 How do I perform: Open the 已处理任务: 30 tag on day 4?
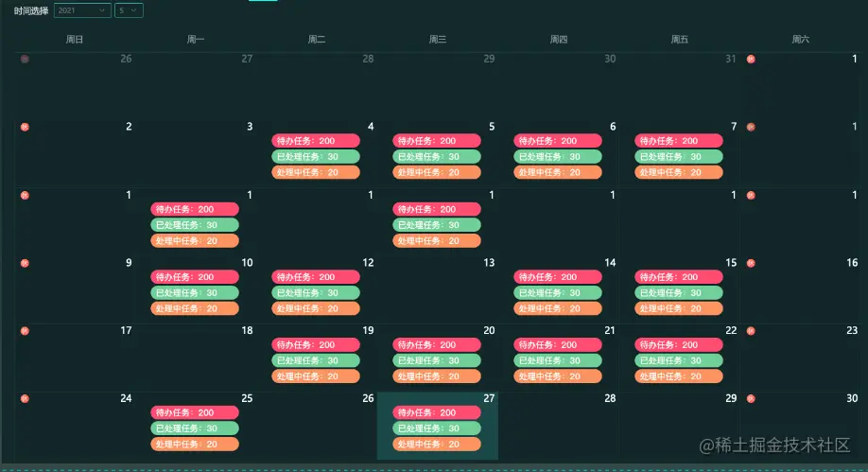pyautogui.click(x=316, y=157)
